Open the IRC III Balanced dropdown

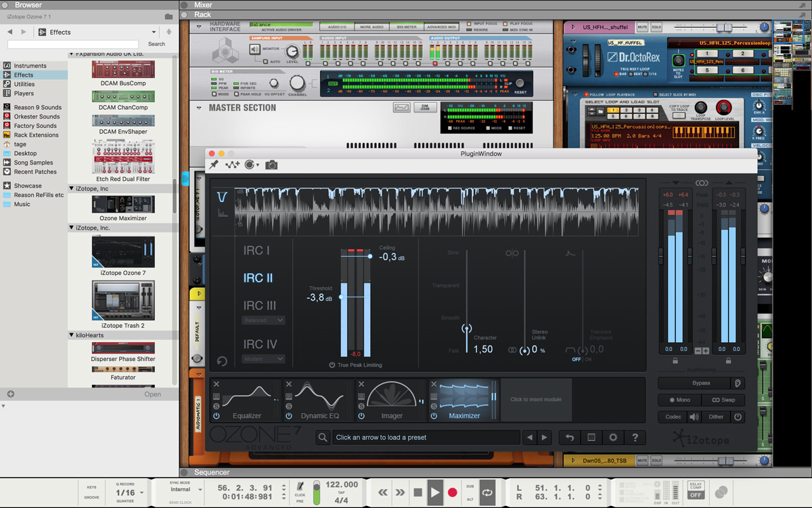[263, 320]
